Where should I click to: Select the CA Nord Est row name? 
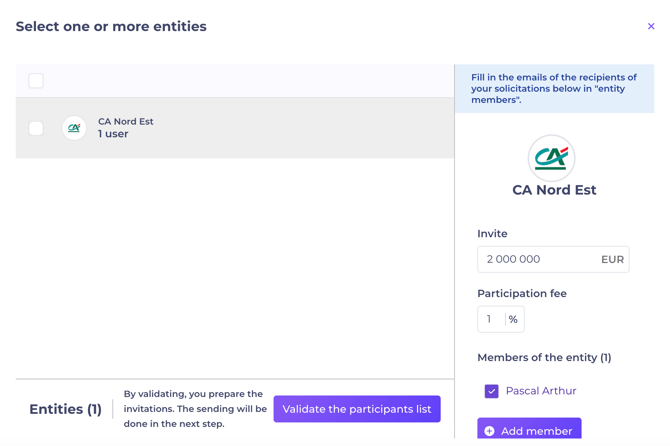(x=126, y=121)
